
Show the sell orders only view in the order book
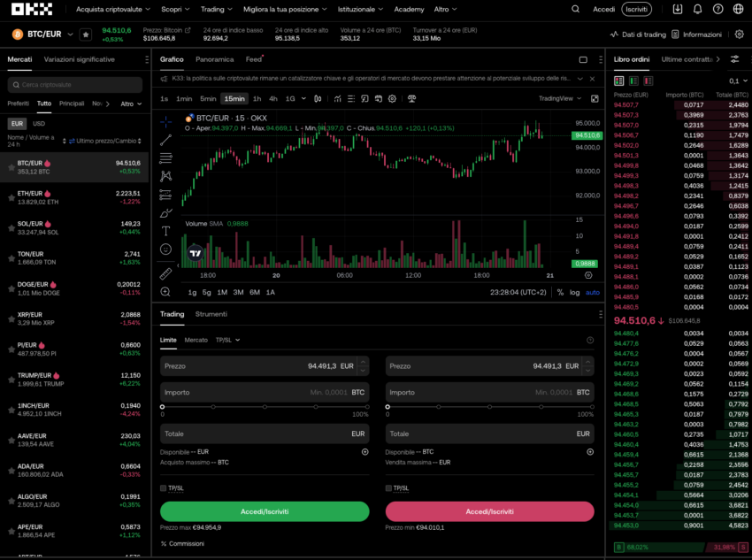648,81
